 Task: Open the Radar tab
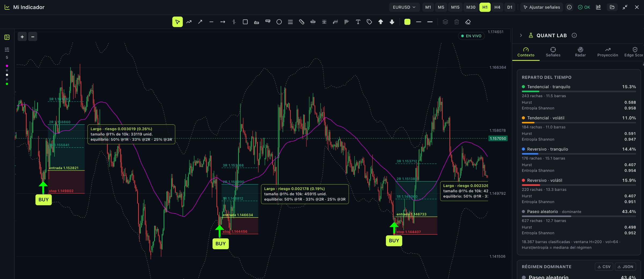tap(580, 52)
